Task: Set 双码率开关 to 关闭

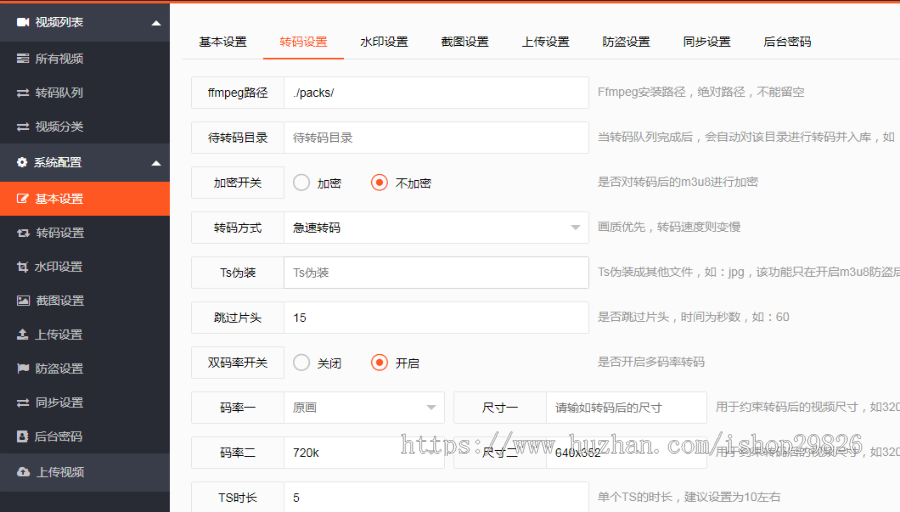Action: click(x=302, y=363)
